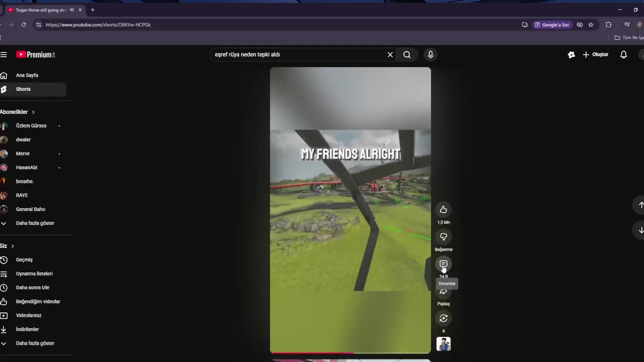This screenshot has height=362, width=644.
Task: Open the Siz section chevron
Action: (x=13, y=246)
